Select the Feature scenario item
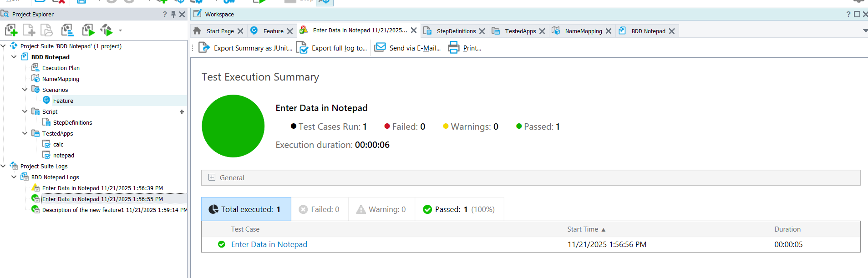868x278 pixels. (x=63, y=101)
